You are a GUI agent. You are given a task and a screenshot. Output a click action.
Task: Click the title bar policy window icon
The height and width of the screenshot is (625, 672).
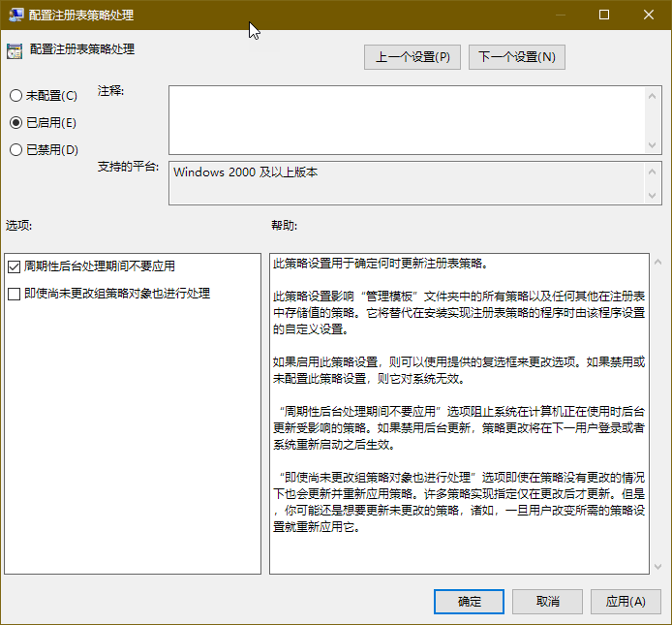coord(15,15)
